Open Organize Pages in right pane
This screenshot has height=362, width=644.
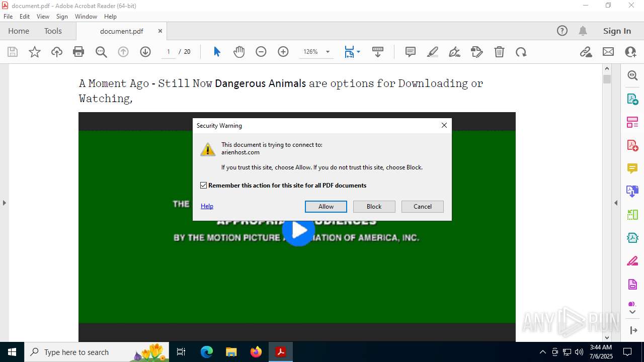click(632, 122)
